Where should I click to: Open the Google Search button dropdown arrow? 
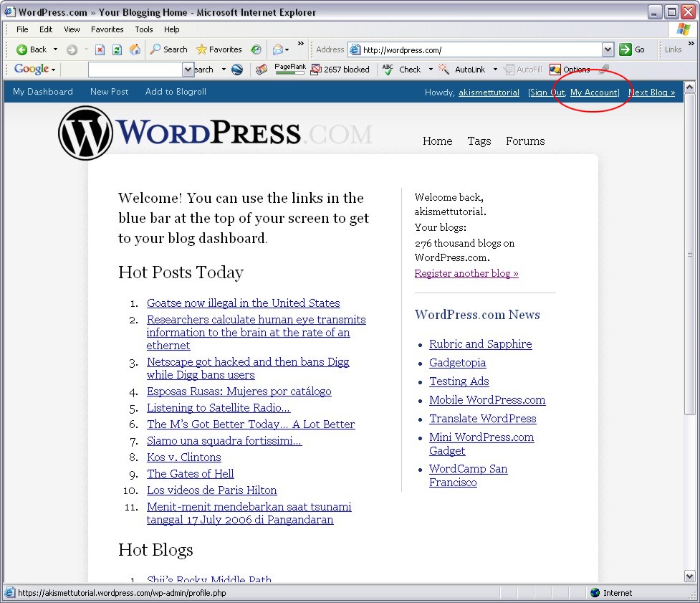[224, 70]
